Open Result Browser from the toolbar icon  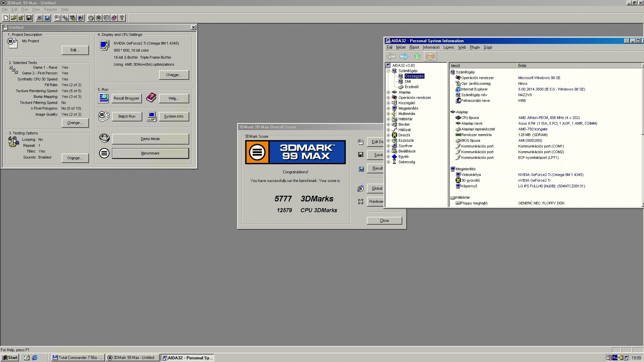tap(47, 18)
